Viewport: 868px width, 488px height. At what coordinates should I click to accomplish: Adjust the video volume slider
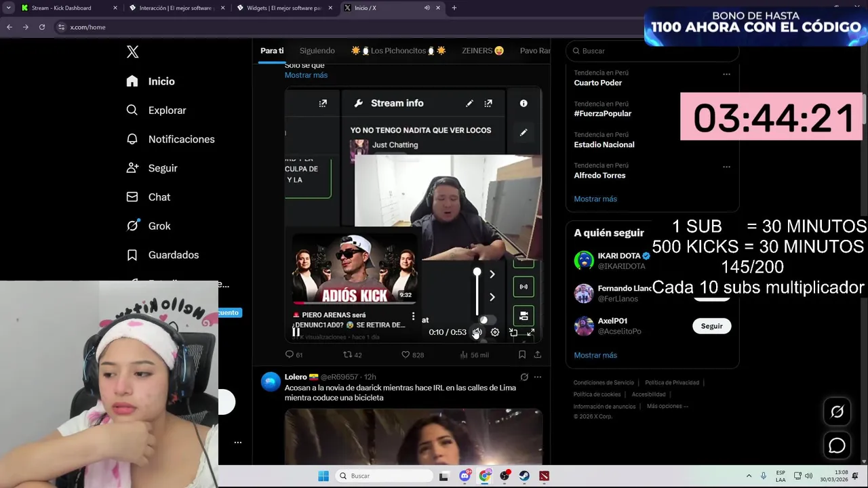click(x=477, y=293)
